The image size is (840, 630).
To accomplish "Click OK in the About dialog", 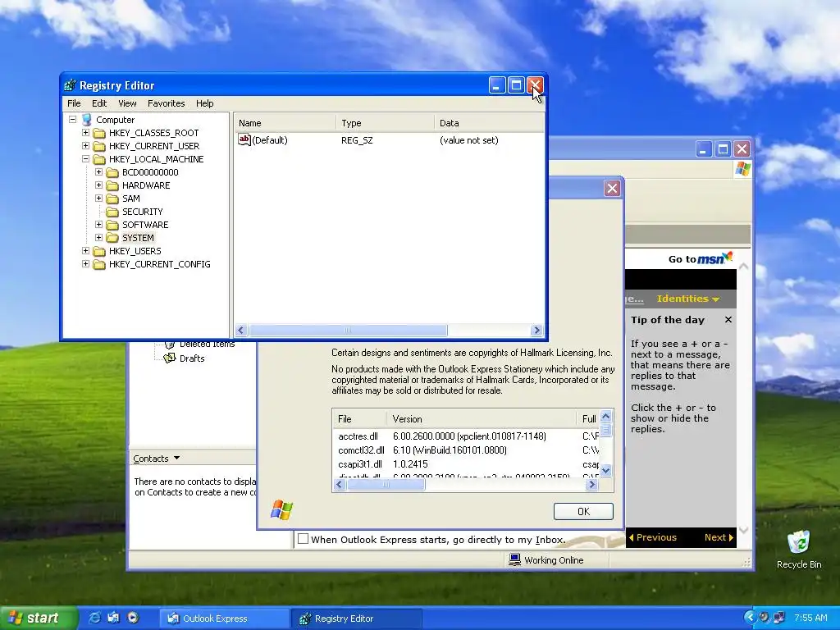I will 583,511.
